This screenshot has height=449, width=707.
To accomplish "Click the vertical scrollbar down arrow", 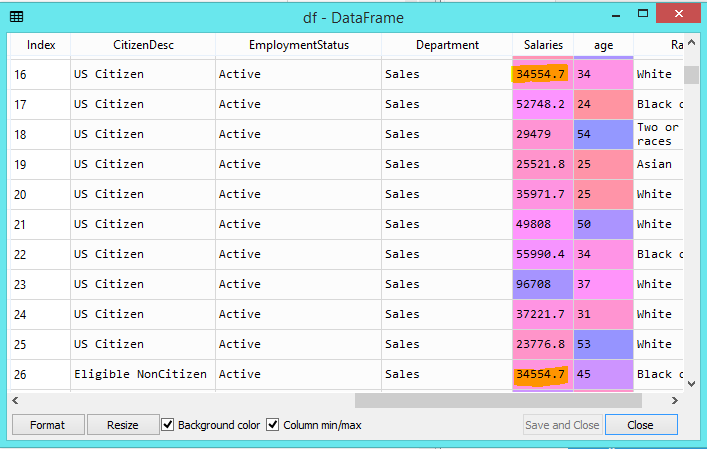I will point(691,381).
